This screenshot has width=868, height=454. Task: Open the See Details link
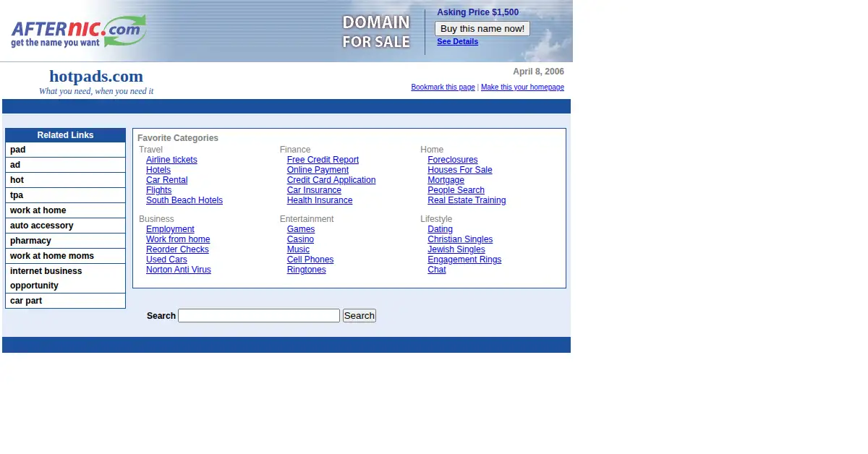457,42
